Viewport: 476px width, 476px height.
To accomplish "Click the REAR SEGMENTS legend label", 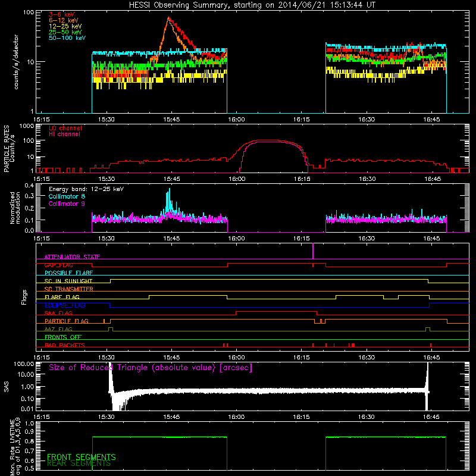I will pyautogui.click(x=79, y=464).
